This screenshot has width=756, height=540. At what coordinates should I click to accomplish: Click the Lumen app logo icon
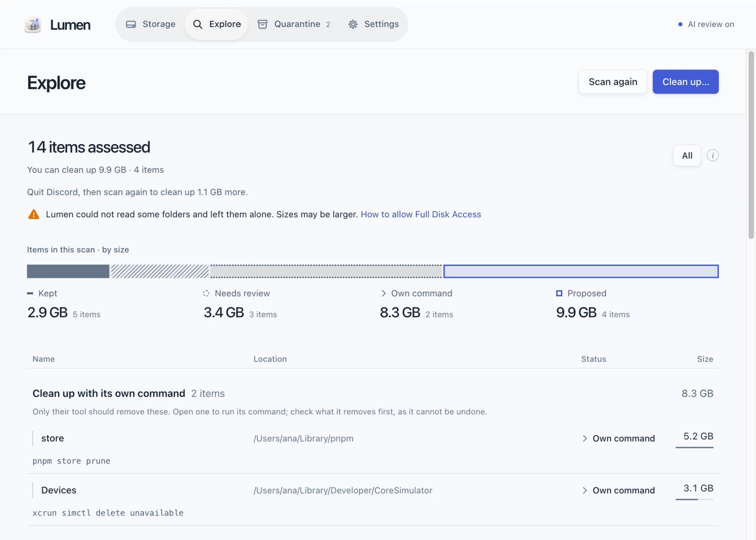33,25
